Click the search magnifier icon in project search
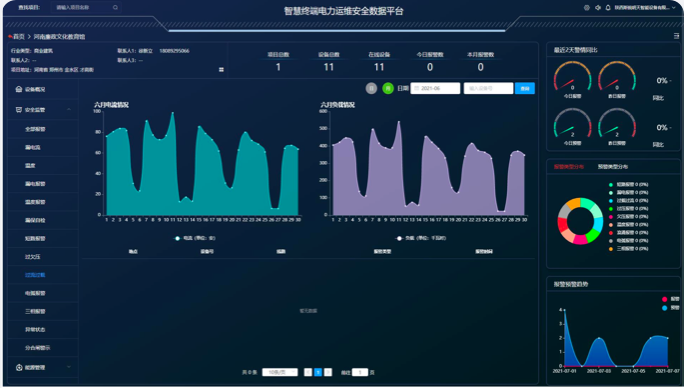This screenshot has height=388, width=684. point(115,7)
